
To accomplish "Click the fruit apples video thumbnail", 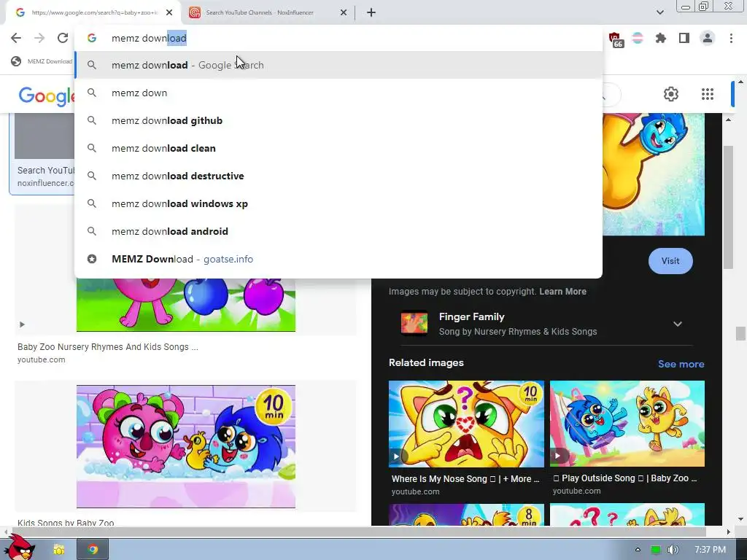I will tap(186, 305).
